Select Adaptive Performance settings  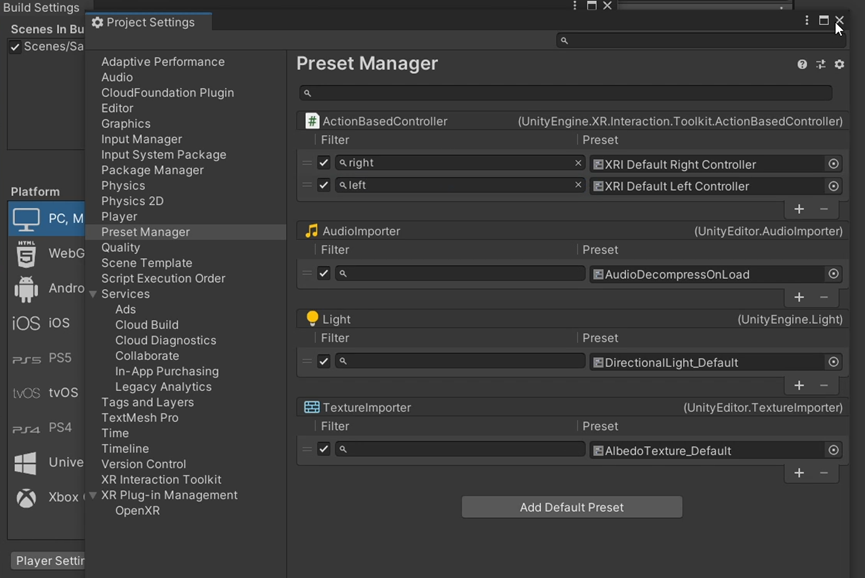coord(163,62)
